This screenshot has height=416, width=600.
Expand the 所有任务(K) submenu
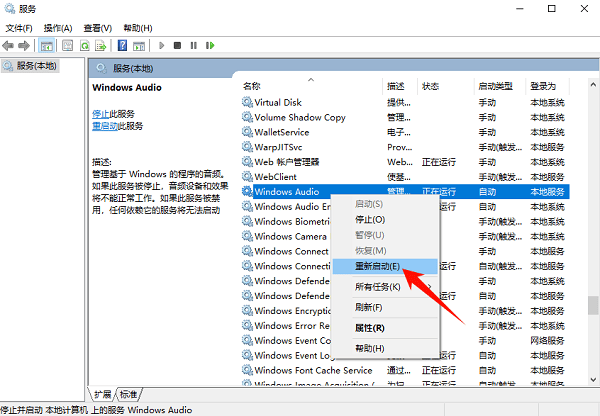(378, 287)
